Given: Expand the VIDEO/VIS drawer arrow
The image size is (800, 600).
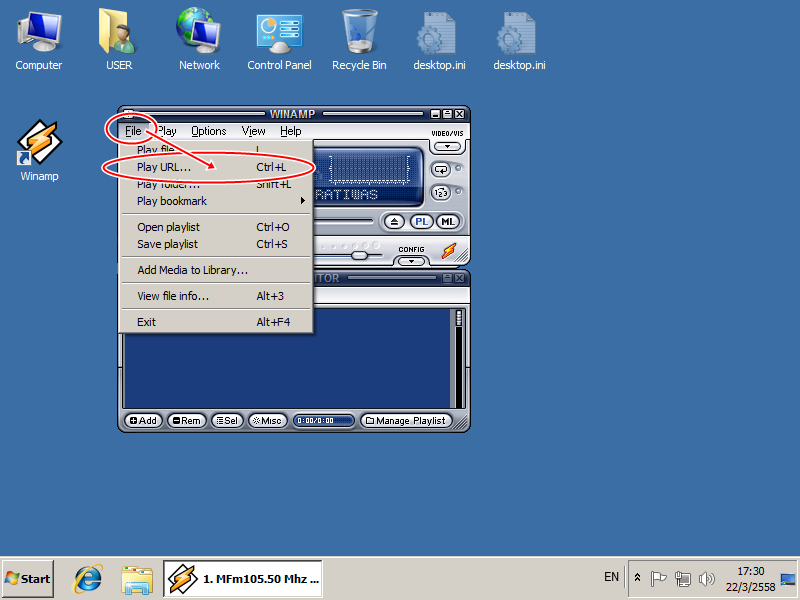Looking at the screenshot, I should click(x=447, y=147).
